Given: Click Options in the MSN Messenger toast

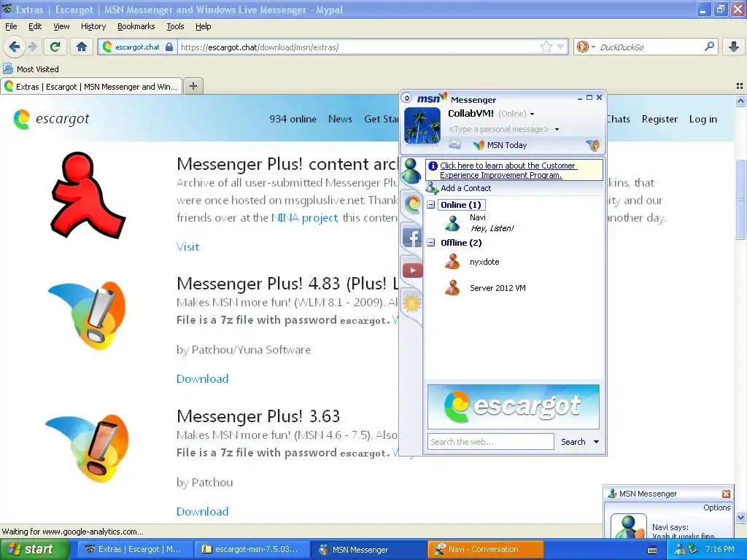Looking at the screenshot, I should coord(716,507).
